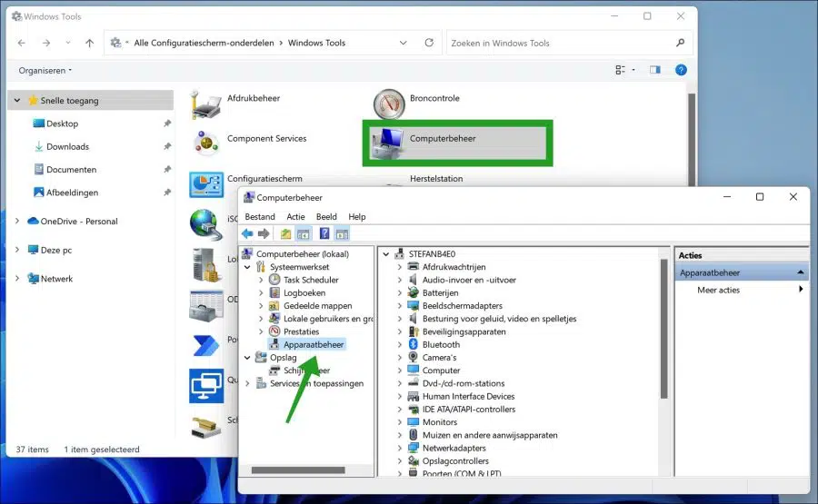Click the device list vertical scrollbar

664,329
